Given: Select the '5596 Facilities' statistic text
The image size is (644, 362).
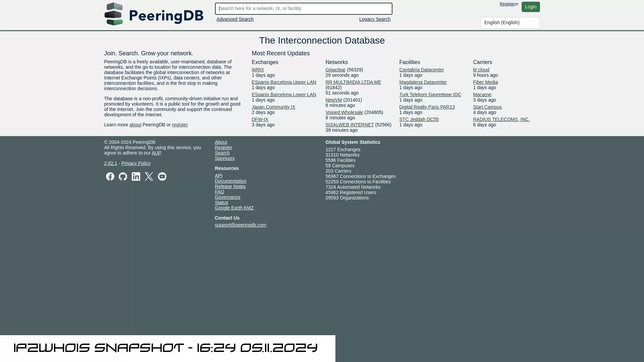Looking at the screenshot, I should 340,160.
